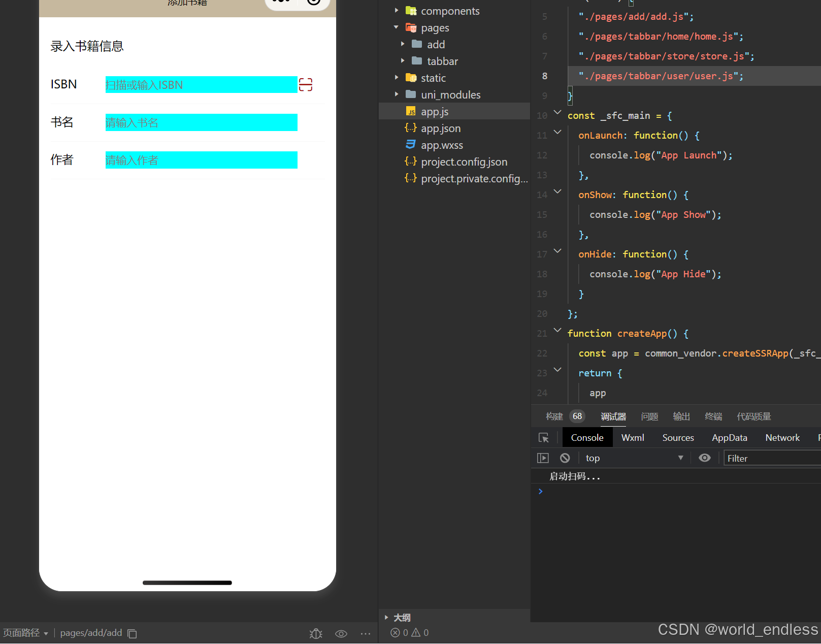Tap the ISBN scan icon
This screenshot has width=821, height=644.
(306, 84)
